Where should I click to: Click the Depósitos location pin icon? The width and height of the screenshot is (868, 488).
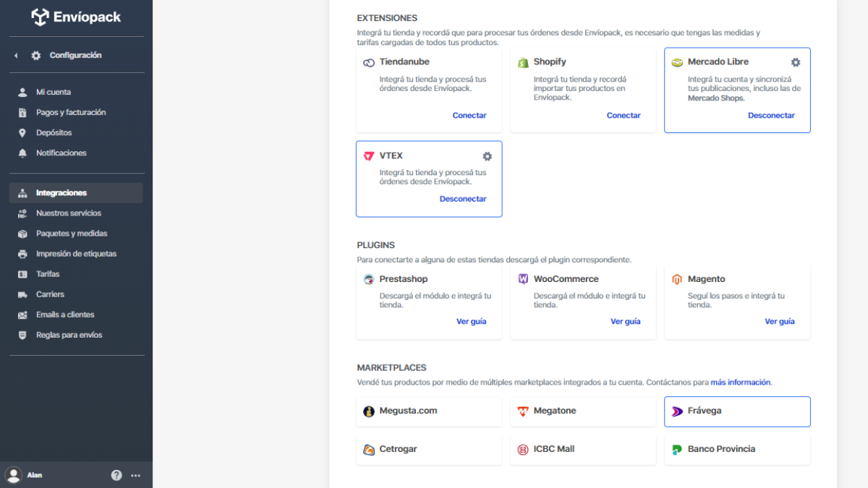pyautogui.click(x=22, y=133)
